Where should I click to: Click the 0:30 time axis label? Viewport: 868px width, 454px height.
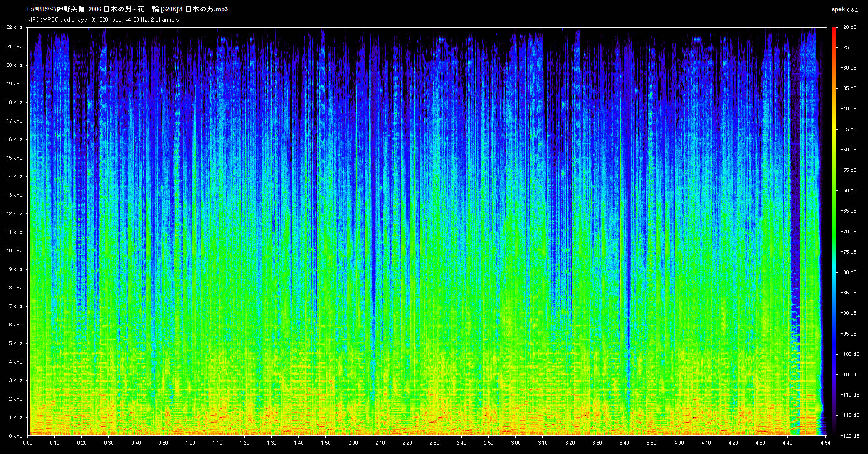click(x=109, y=443)
